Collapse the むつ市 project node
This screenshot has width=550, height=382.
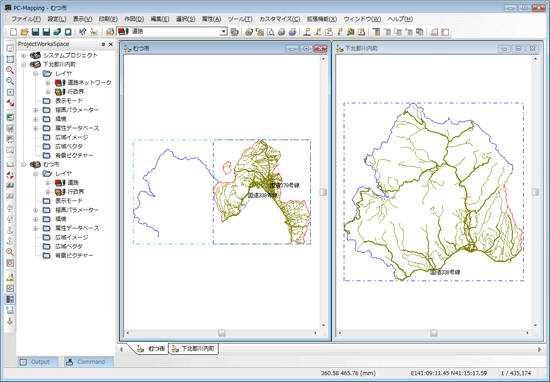[x=24, y=165]
